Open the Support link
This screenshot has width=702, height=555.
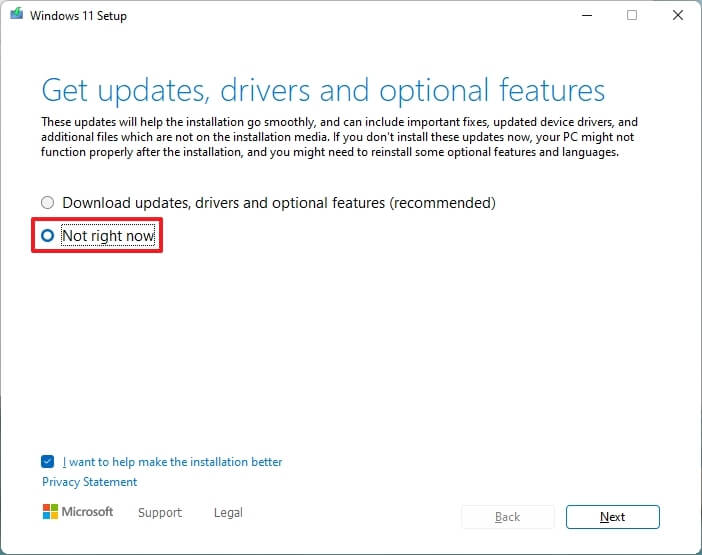point(160,513)
